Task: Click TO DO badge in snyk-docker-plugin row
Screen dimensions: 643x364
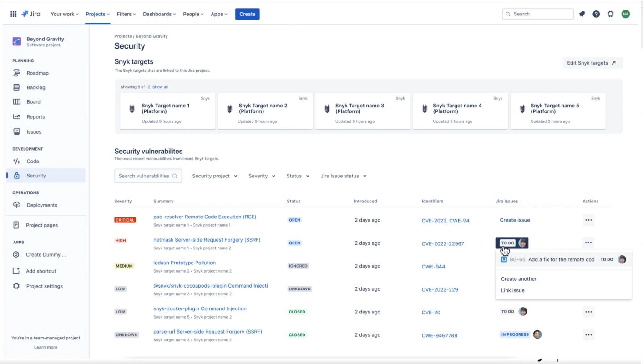Action: pyautogui.click(x=507, y=312)
